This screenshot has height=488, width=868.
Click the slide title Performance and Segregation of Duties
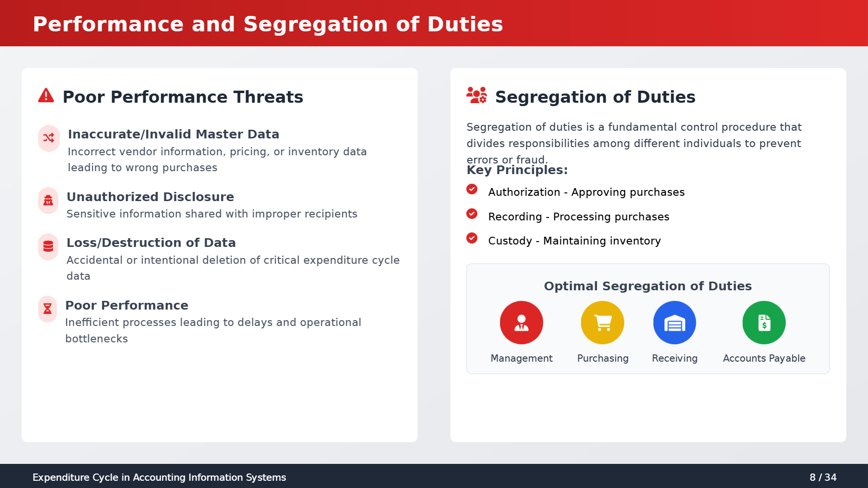[x=268, y=24]
